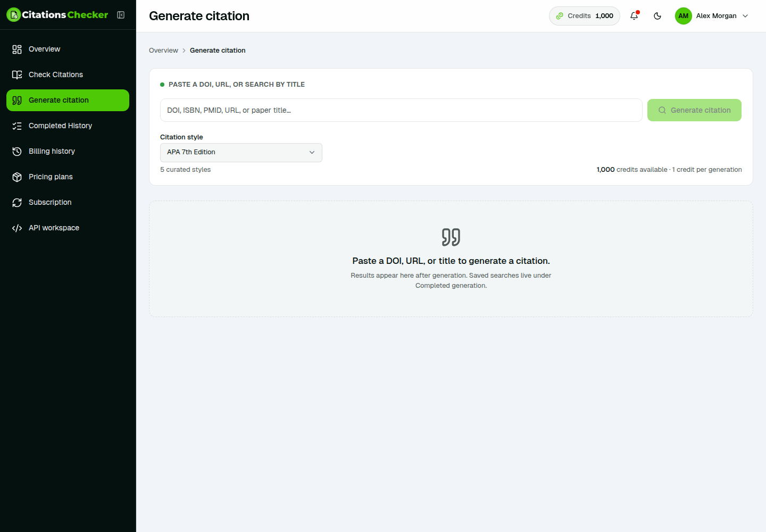Toggle dark mode with the moon icon
This screenshot has width=766, height=532.
coord(657,16)
